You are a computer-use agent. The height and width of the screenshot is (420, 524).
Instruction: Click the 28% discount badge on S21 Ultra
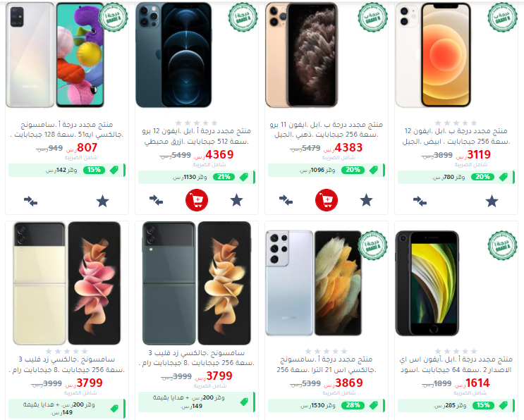coord(353,405)
